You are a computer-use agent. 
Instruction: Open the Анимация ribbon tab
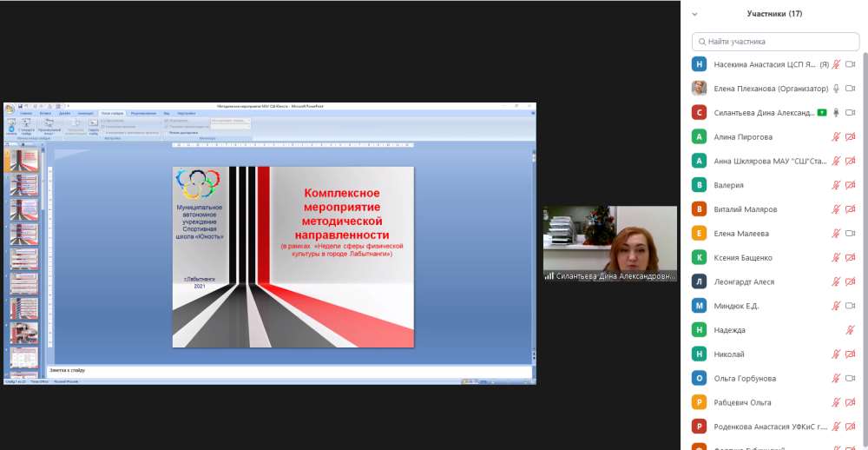[x=85, y=113]
